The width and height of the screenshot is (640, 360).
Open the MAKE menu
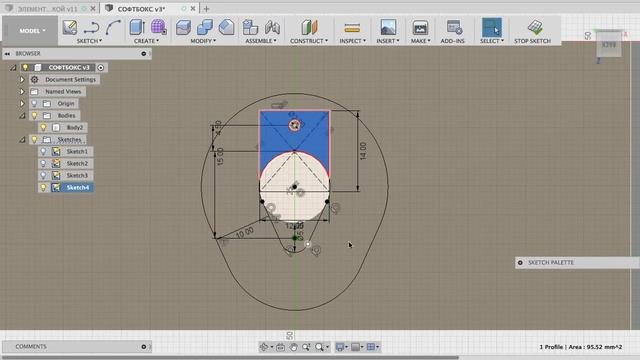[420, 41]
